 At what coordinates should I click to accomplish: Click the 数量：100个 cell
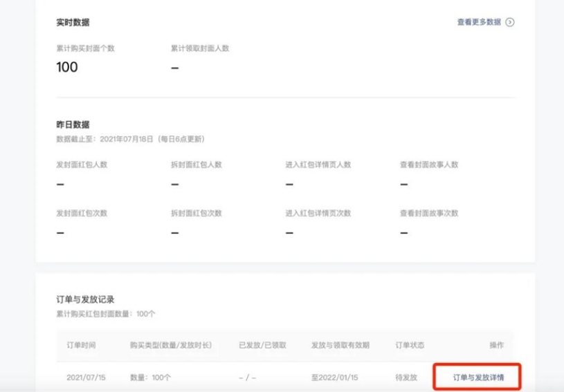tap(150, 377)
